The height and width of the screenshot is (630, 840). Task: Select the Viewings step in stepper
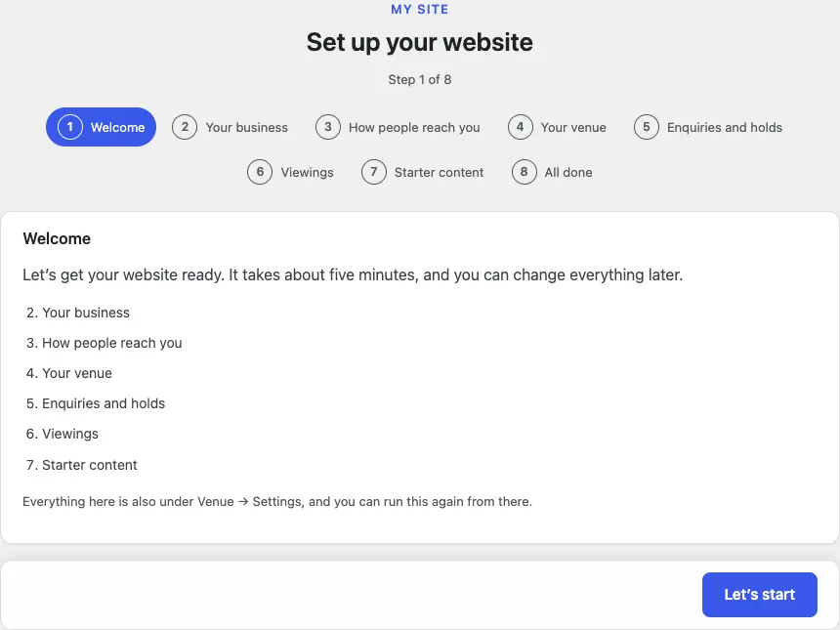point(290,172)
